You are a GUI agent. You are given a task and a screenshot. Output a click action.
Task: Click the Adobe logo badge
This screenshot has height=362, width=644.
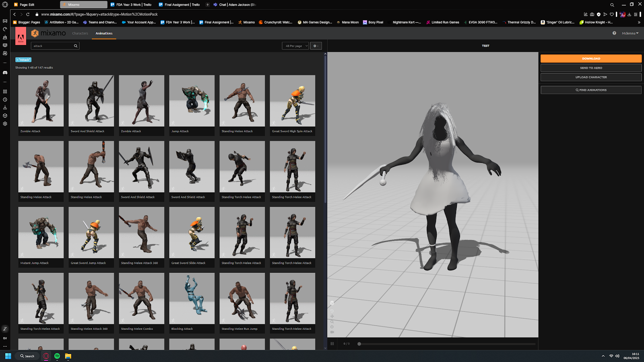(21, 37)
